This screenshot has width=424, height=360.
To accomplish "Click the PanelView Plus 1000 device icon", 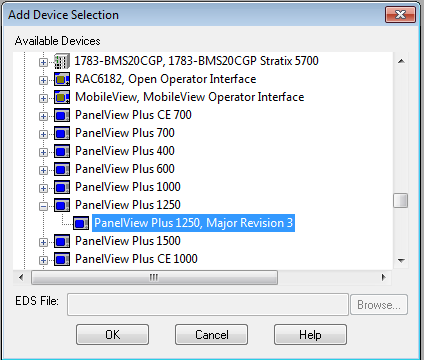I will coord(62,187).
